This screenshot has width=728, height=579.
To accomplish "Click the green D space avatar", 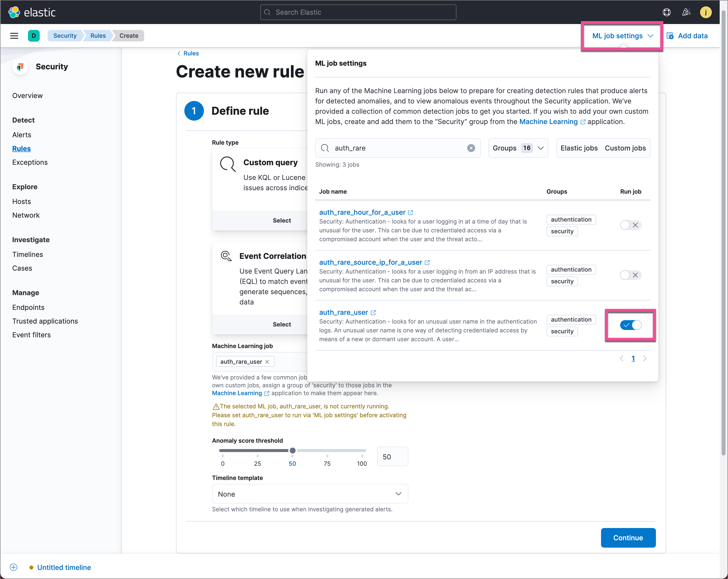I will click(33, 36).
